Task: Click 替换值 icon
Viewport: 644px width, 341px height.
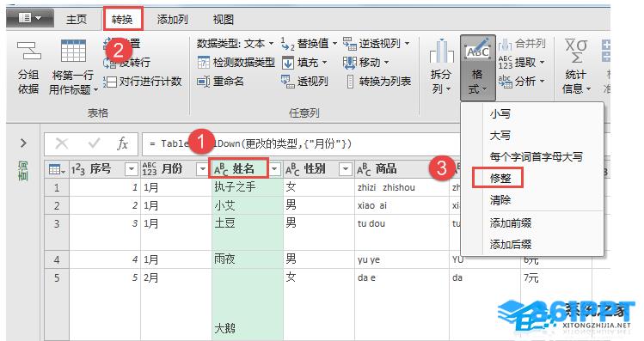Action: click(x=288, y=44)
